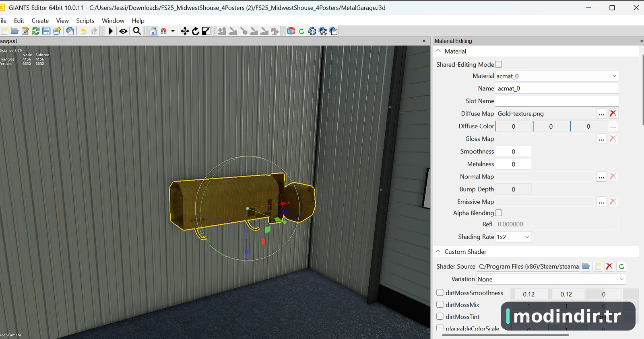
Task: Open the View menu
Action: click(x=62, y=21)
